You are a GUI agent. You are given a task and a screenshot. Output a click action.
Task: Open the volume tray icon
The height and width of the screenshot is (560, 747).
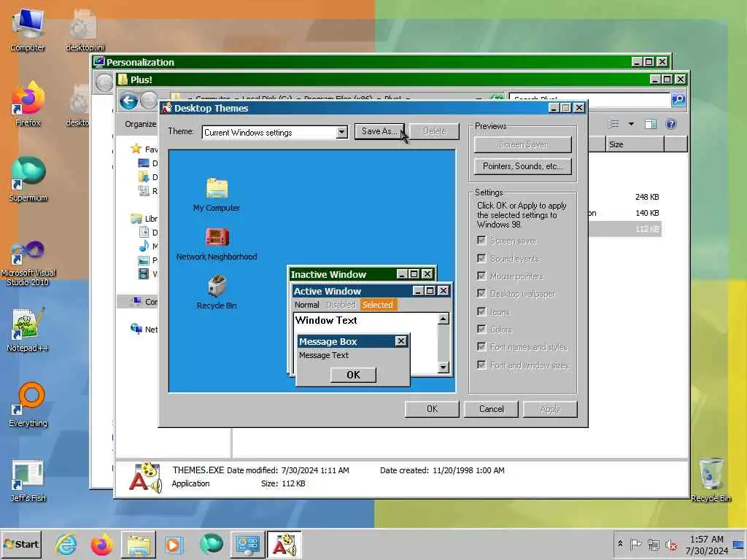click(671, 544)
